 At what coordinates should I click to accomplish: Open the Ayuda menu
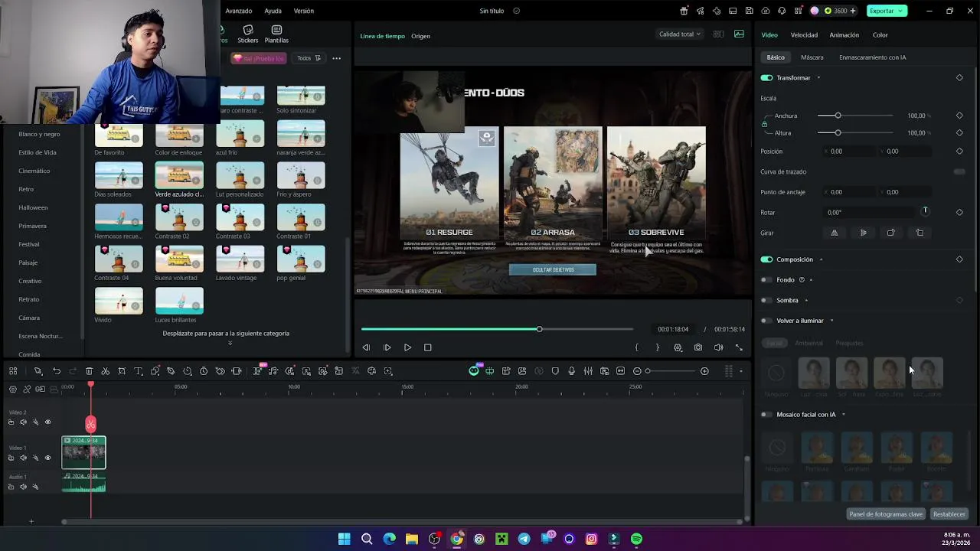tap(273, 11)
